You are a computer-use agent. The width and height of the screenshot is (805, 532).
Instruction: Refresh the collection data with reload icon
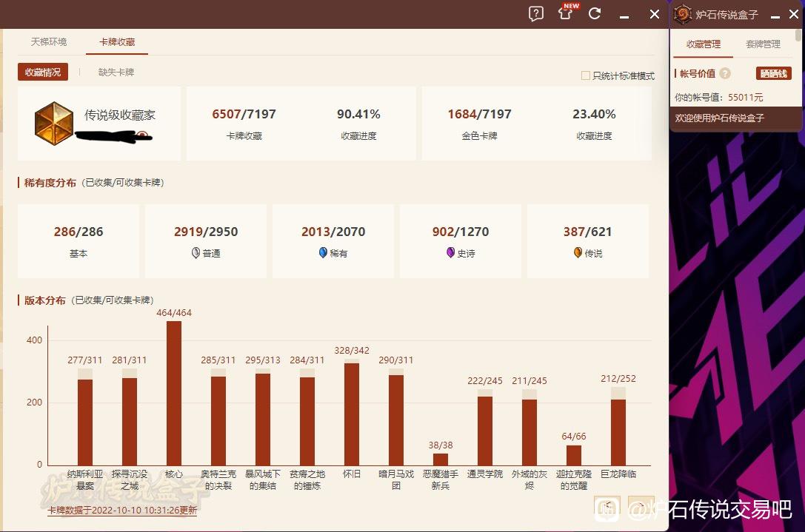[x=595, y=13]
